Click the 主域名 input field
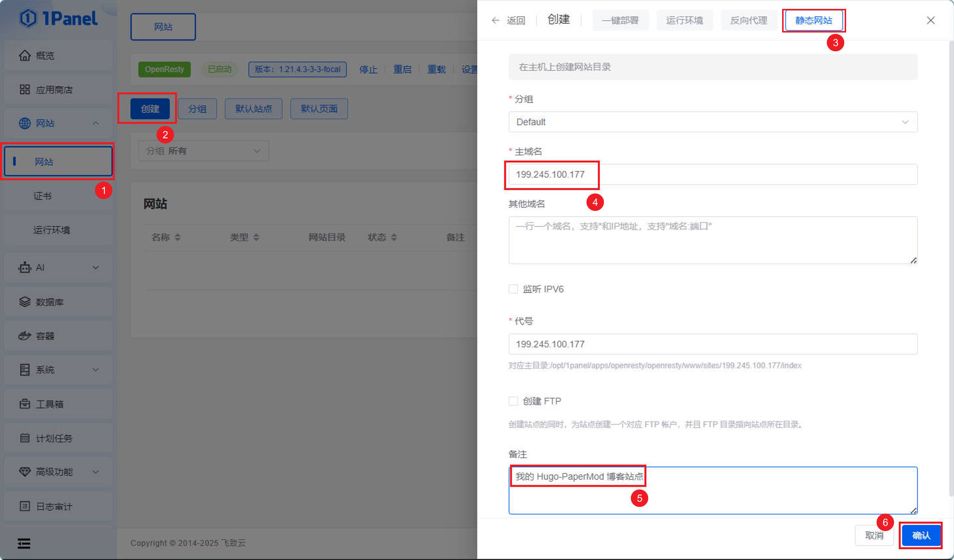 (x=712, y=174)
